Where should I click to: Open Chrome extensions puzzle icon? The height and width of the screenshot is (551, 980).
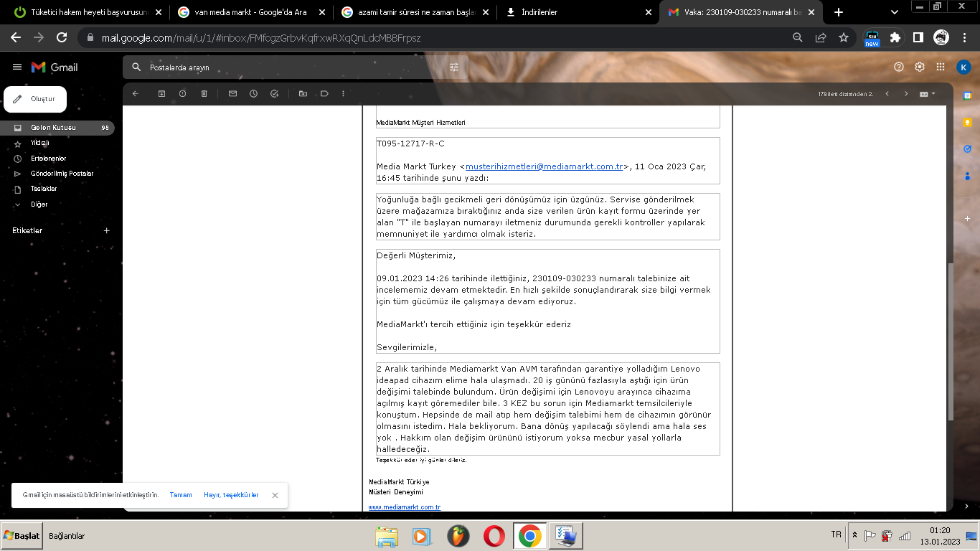pos(895,37)
